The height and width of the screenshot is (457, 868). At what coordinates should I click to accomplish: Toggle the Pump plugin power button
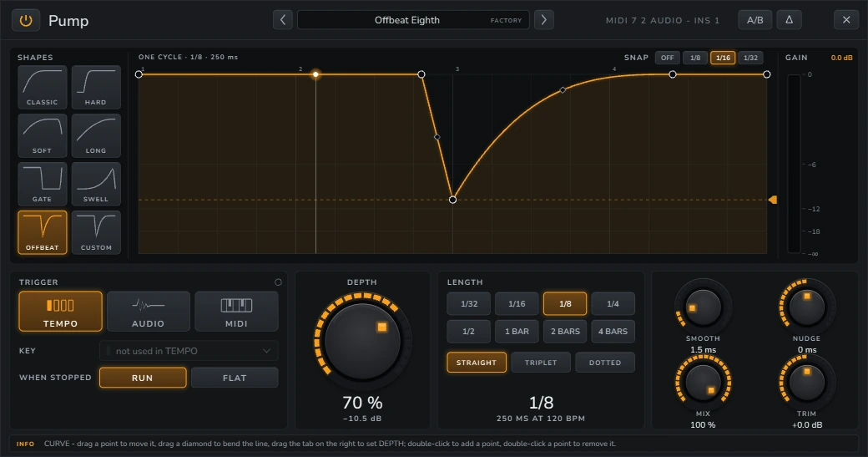click(26, 21)
